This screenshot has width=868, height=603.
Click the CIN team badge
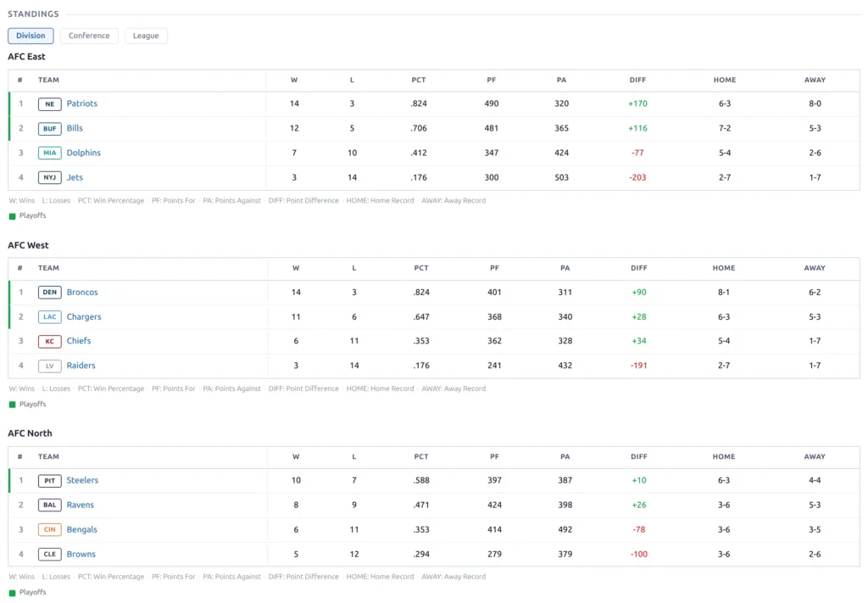(x=50, y=529)
